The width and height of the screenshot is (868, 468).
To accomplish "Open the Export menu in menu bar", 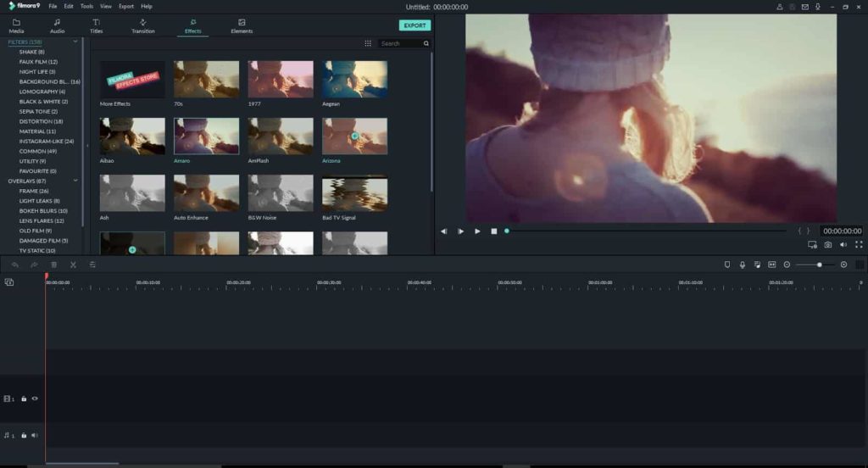I will pos(126,7).
